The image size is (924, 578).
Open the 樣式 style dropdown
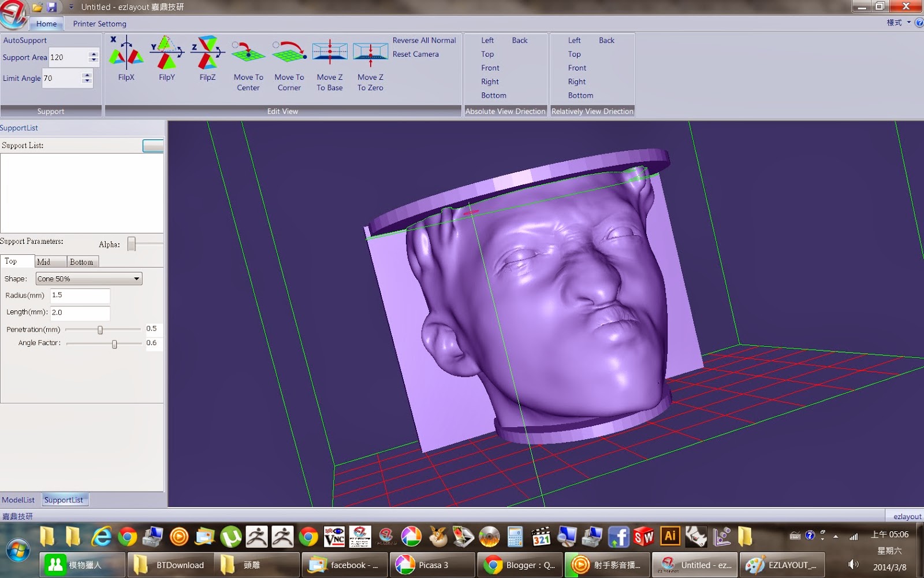pyautogui.click(x=899, y=23)
